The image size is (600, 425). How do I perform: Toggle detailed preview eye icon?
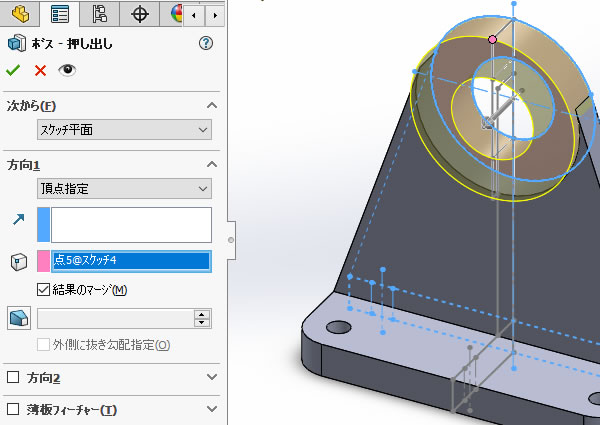(67, 70)
